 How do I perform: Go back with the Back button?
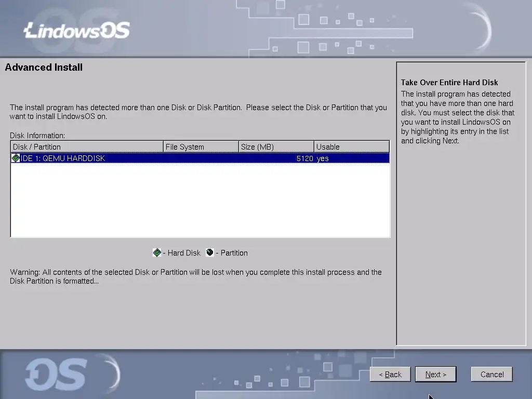click(x=390, y=374)
